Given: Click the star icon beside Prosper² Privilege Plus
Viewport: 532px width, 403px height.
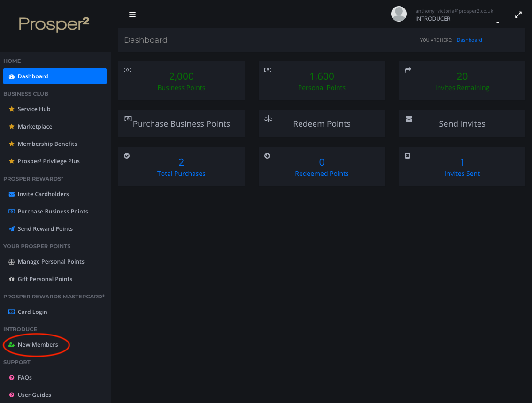Looking at the screenshot, I should pyautogui.click(x=12, y=161).
